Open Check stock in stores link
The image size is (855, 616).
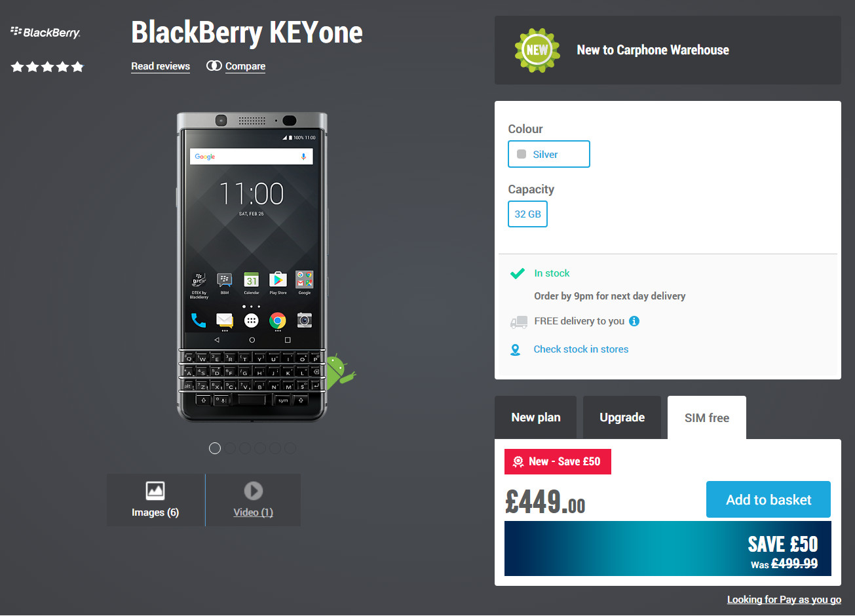[x=581, y=349]
